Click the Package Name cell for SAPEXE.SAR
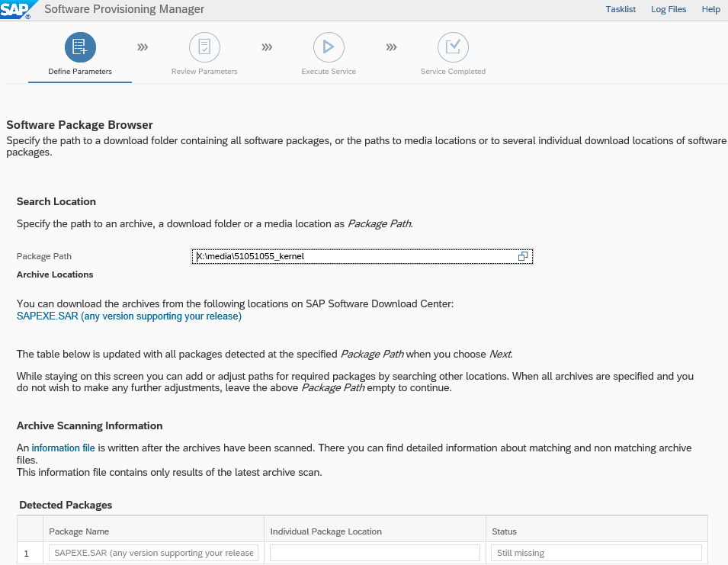The image size is (728, 565). tap(154, 553)
